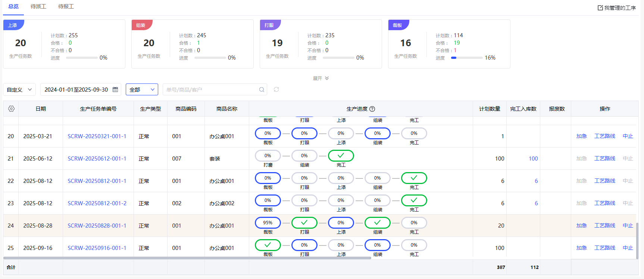Click the table column settings gear icon
Screen dimensions: 644x279
(11, 109)
